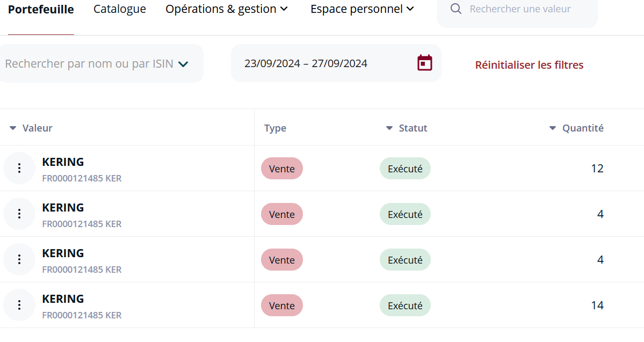
Task: Click the Rechercher par nom ou par ISIN field
Action: [x=102, y=64]
